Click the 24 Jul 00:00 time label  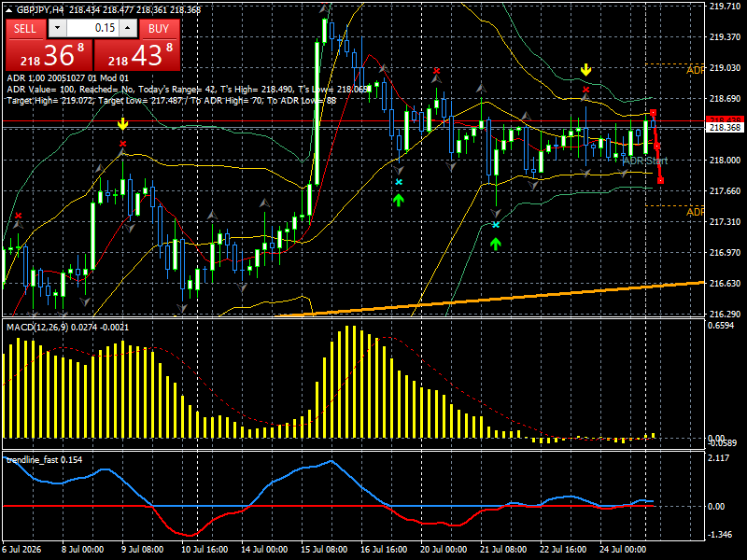pos(623,550)
